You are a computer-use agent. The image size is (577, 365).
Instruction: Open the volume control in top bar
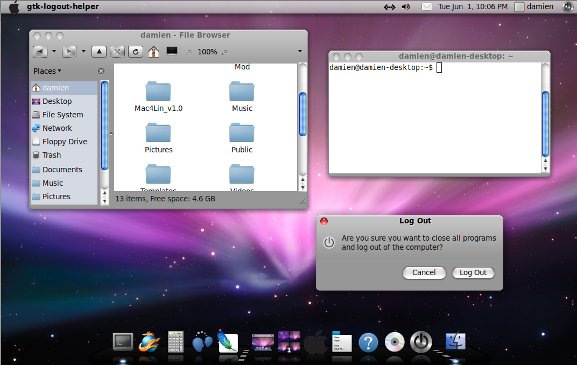(x=406, y=7)
